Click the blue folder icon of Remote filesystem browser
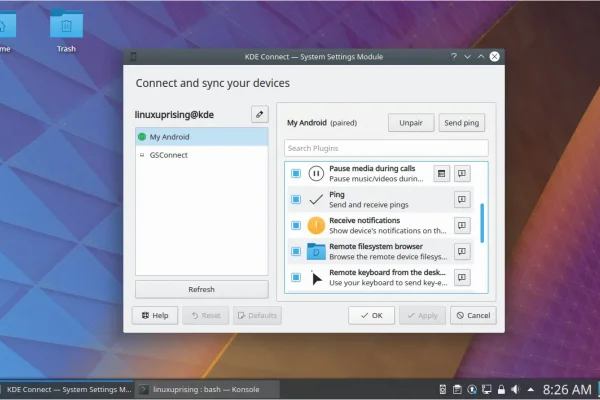Screen dimensions: 600x400 [x=316, y=251]
